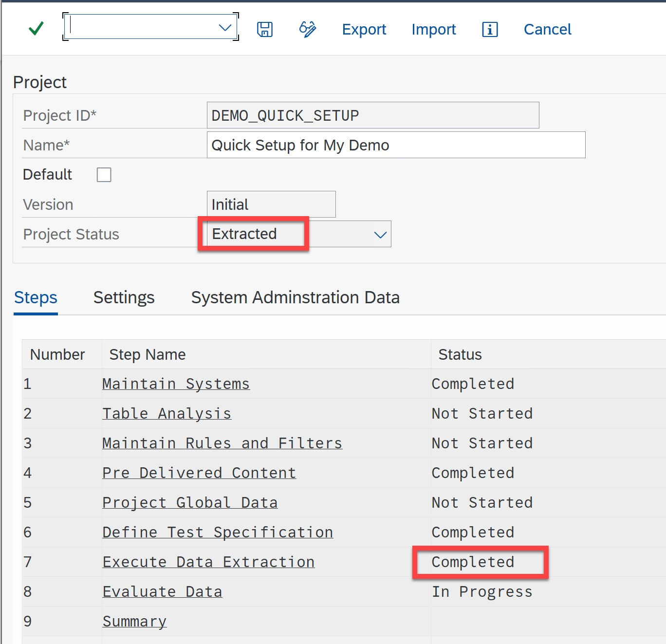Enable the Default checkbox
666x644 pixels.
[x=104, y=174]
